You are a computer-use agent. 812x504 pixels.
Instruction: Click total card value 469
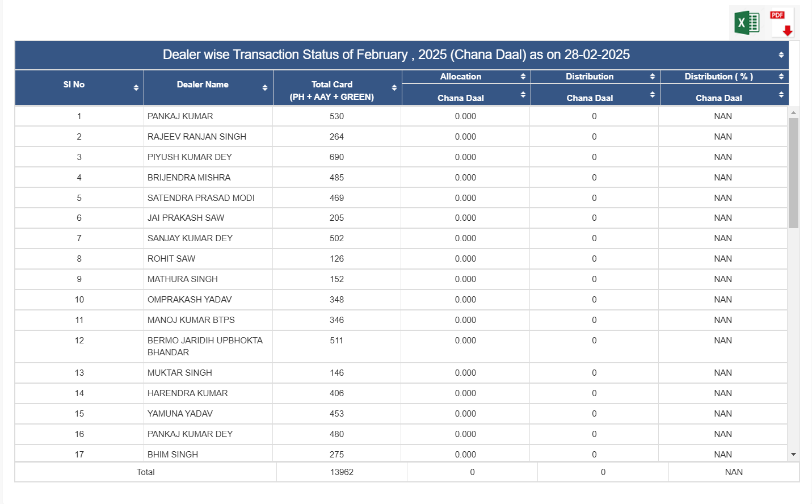tap(336, 198)
